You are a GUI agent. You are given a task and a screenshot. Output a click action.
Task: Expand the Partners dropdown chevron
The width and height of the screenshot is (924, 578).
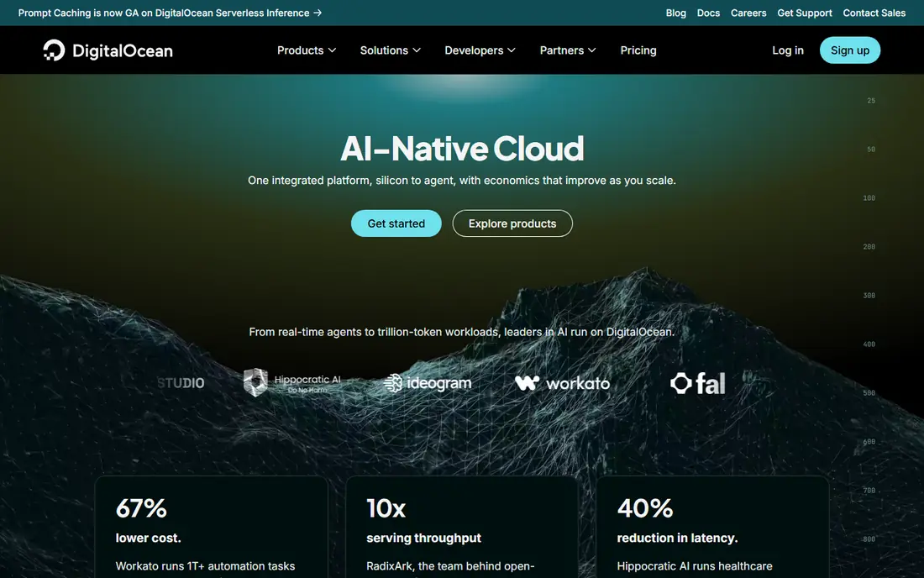click(591, 50)
